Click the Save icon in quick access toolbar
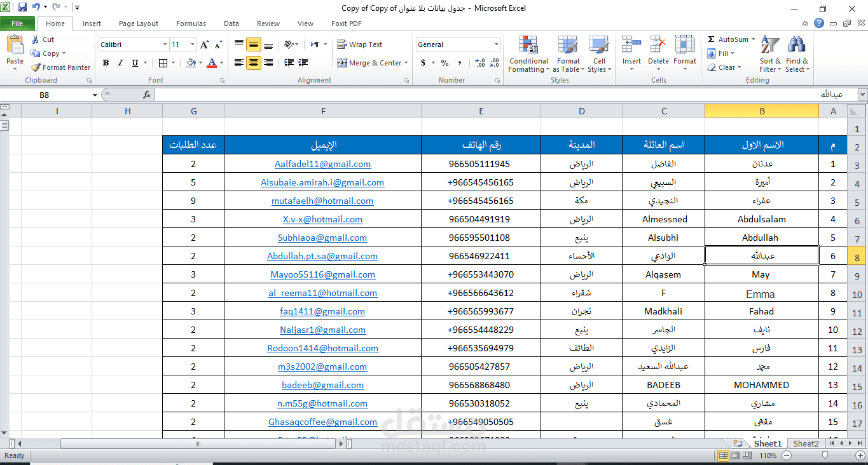 (22, 8)
